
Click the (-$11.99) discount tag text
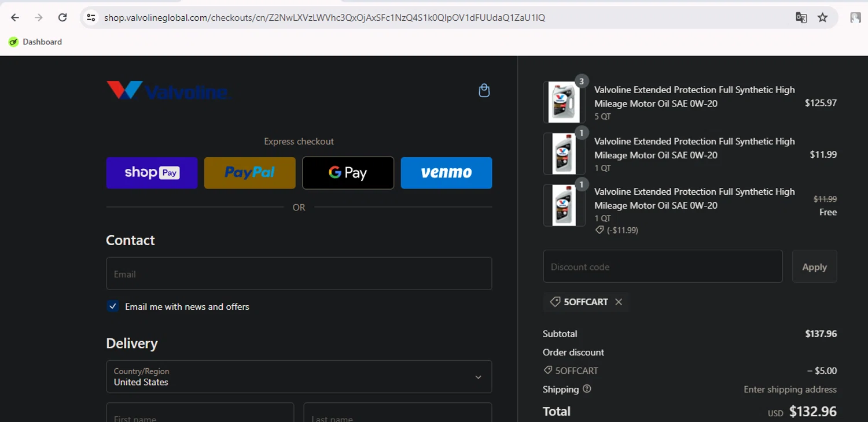[623, 230]
